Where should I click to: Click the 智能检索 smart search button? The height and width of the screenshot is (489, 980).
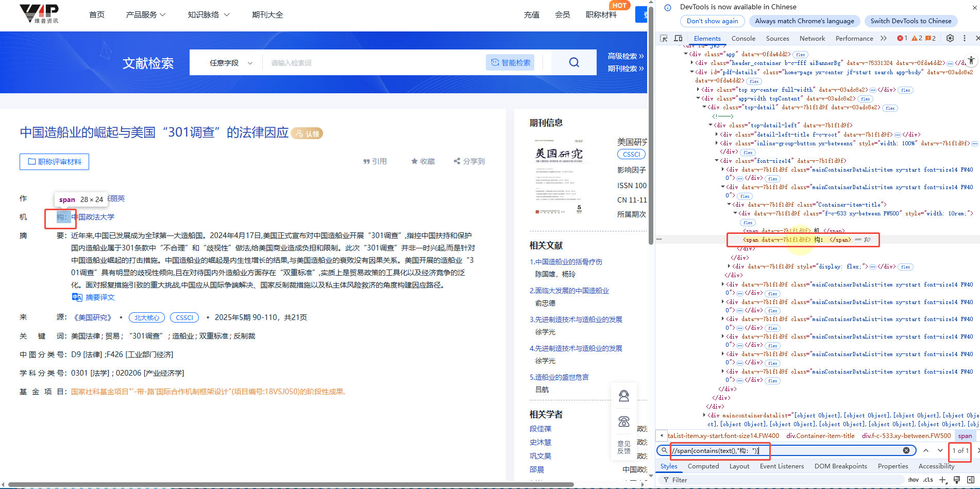(x=510, y=62)
